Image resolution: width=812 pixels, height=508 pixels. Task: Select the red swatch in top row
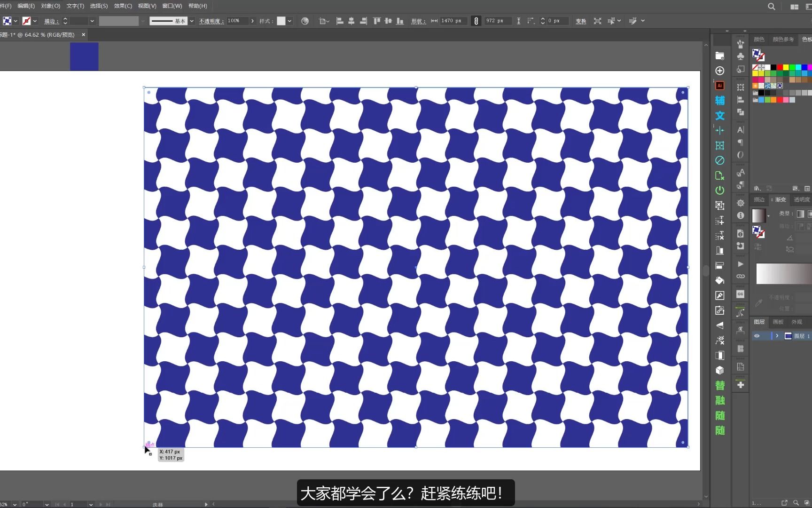point(780,68)
